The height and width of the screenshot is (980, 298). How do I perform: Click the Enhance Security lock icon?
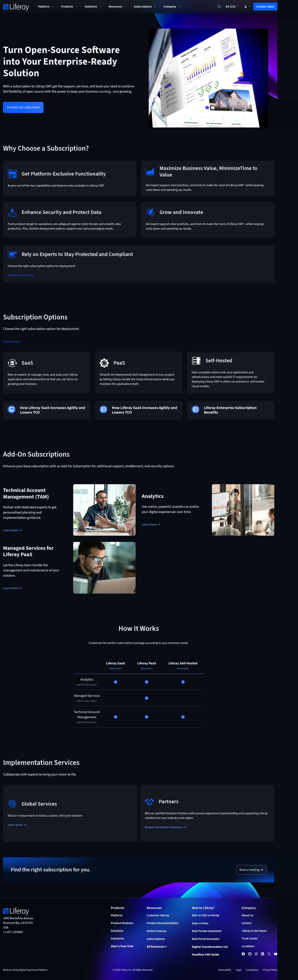click(12, 212)
